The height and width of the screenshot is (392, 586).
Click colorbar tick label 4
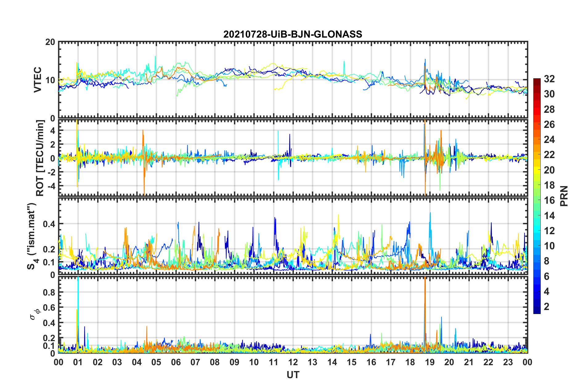[547, 292]
